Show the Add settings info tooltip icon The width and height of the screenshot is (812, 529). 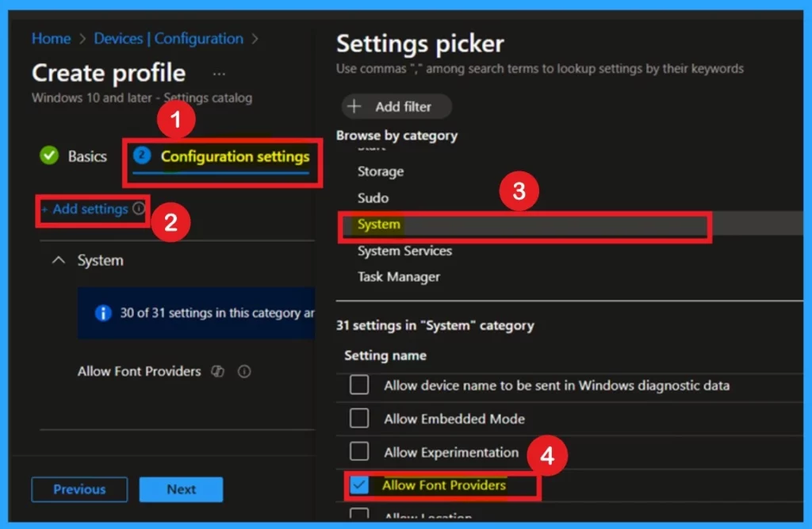tap(138, 209)
